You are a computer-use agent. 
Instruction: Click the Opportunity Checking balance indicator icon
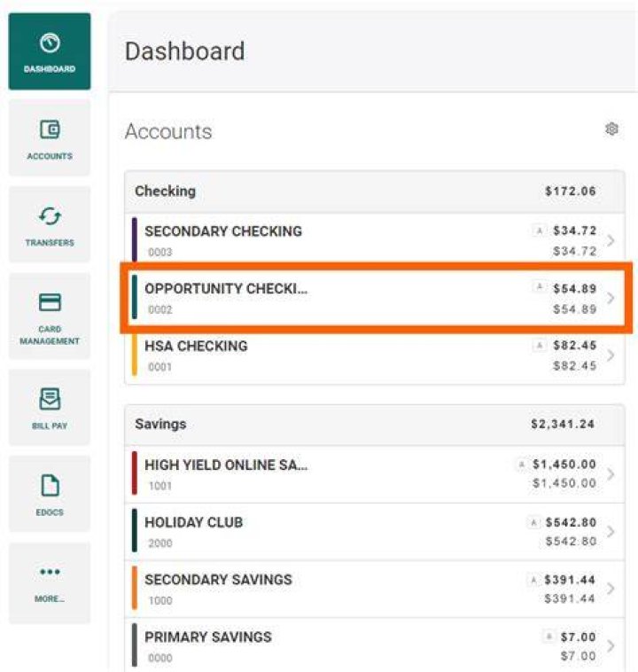540,286
